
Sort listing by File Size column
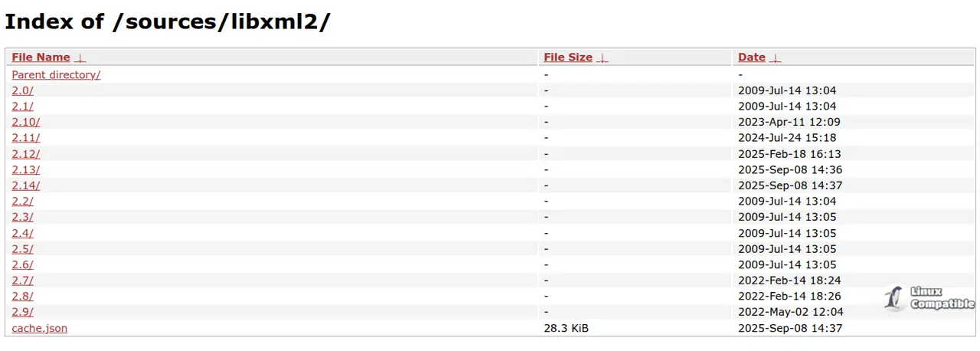(567, 57)
